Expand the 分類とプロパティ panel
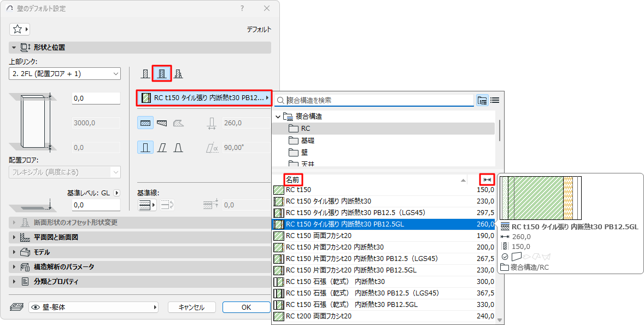 (139, 281)
